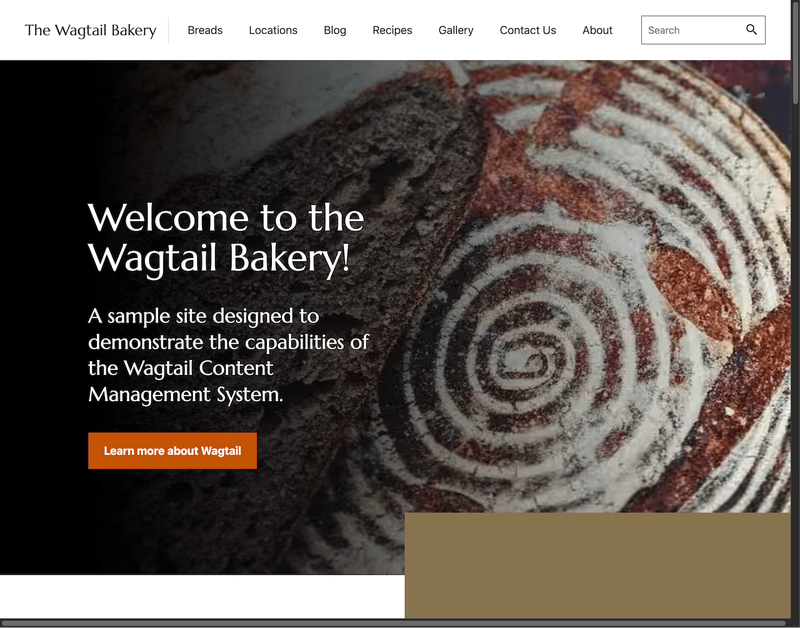
Task: Open the Blog section
Action: click(x=335, y=30)
